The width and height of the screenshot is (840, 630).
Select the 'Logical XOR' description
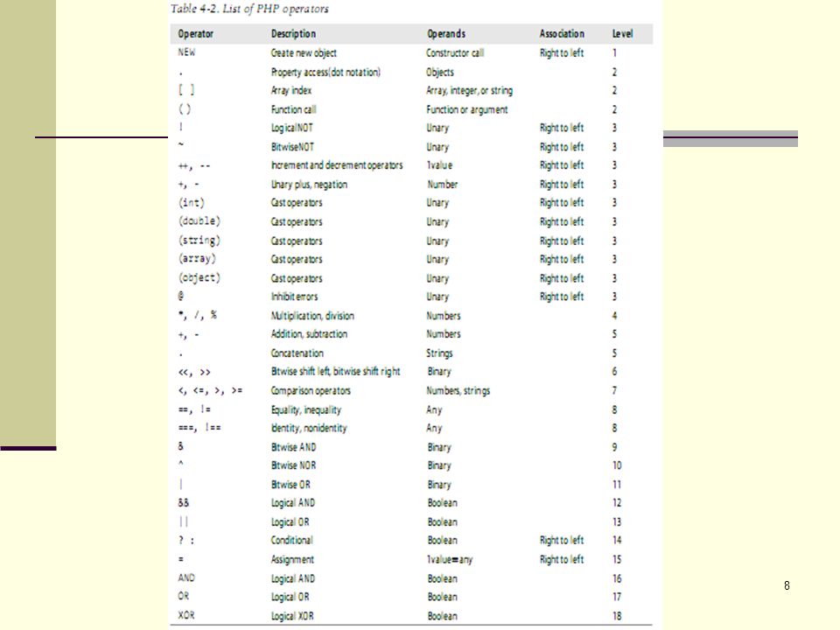(292, 617)
